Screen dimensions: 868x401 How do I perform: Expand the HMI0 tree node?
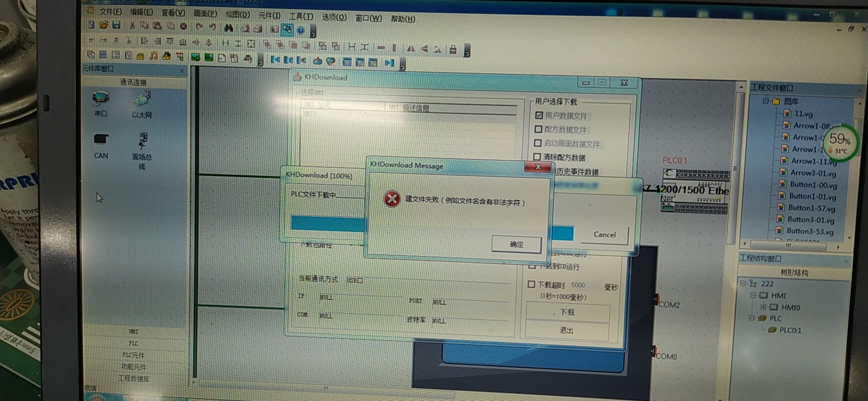[x=763, y=307]
